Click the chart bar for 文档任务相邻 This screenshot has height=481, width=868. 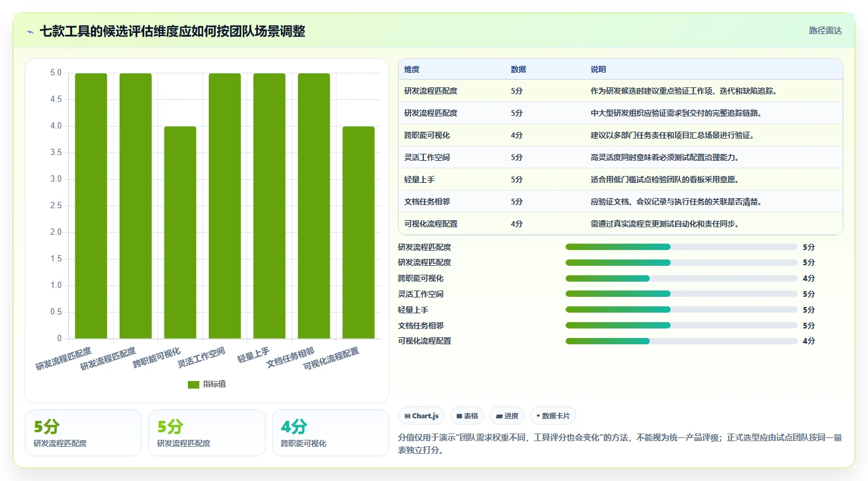(314, 206)
